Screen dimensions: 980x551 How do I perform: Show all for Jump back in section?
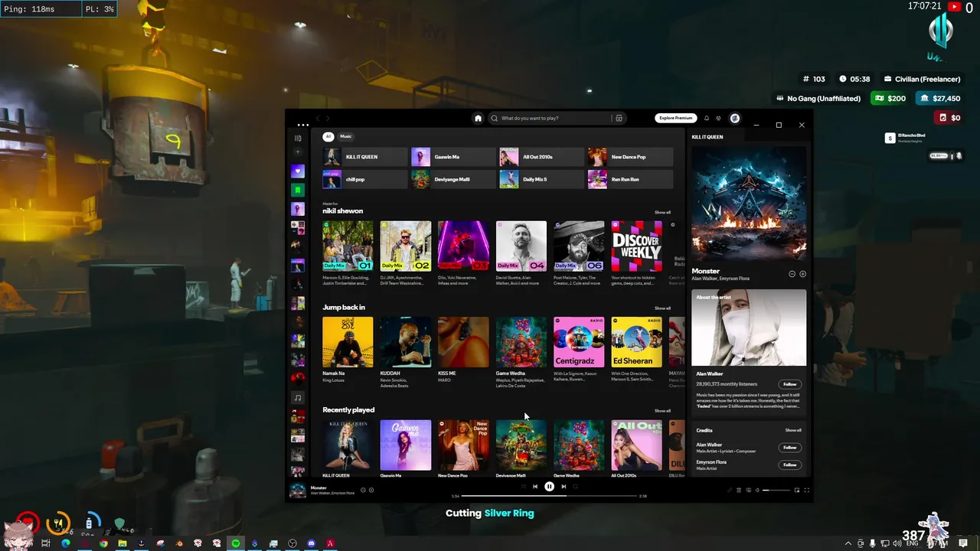pyautogui.click(x=662, y=308)
